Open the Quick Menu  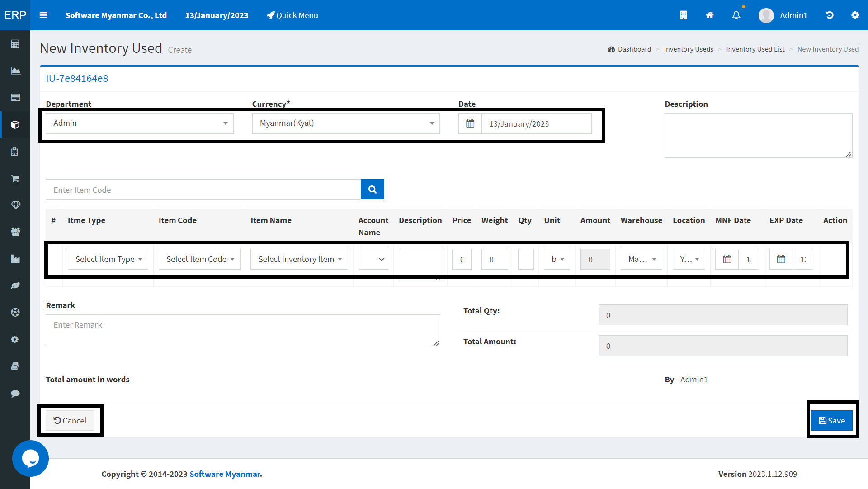coord(292,15)
